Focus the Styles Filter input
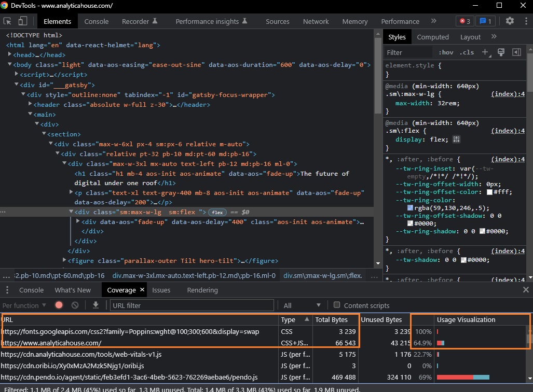This screenshot has width=533, height=392. (x=409, y=52)
